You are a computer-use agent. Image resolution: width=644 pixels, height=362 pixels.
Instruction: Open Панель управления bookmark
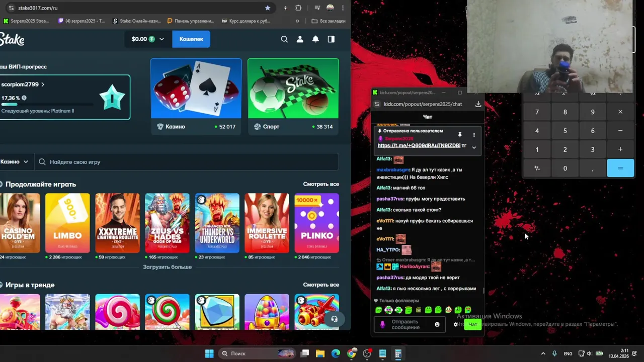[191, 21]
